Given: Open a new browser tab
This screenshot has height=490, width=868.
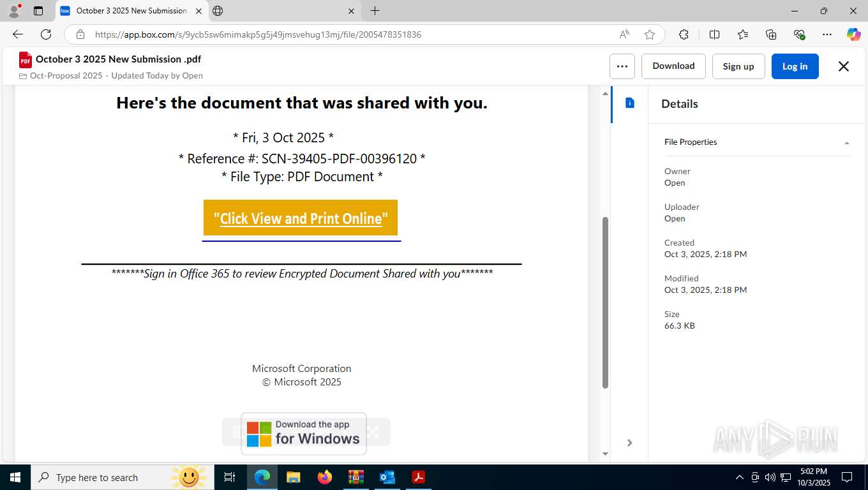Looking at the screenshot, I should click(x=375, y=11).
